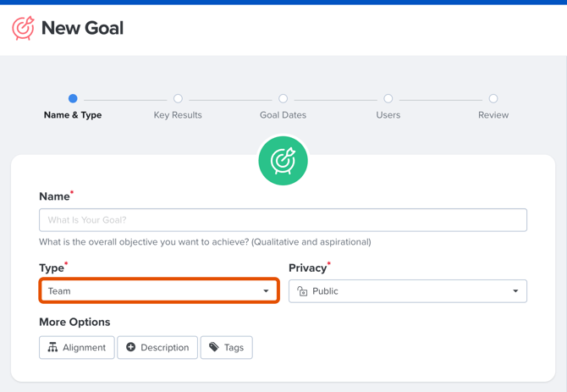Click the red target icon beside New Goal

(23, 28)
